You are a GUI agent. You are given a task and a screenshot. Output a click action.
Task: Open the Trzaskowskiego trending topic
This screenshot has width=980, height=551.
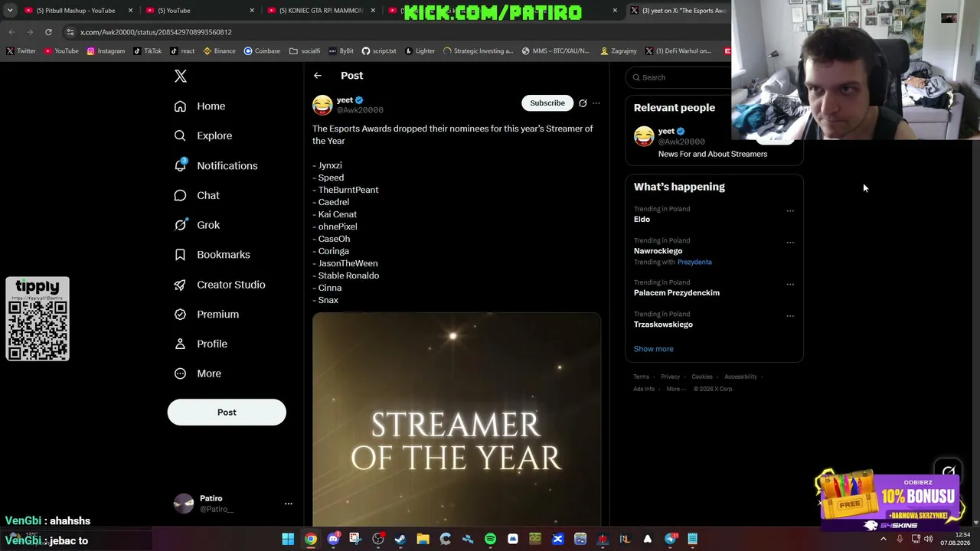(x=663, y=324)
